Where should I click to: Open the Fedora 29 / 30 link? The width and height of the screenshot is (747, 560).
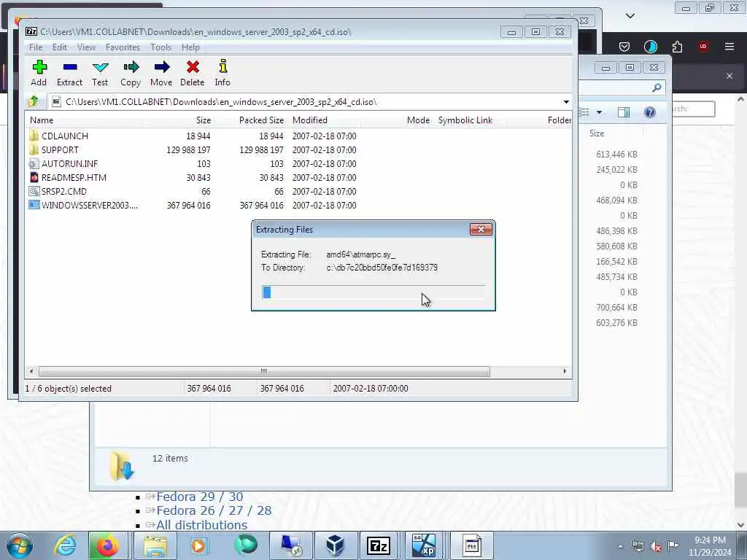tap(200, 497)
